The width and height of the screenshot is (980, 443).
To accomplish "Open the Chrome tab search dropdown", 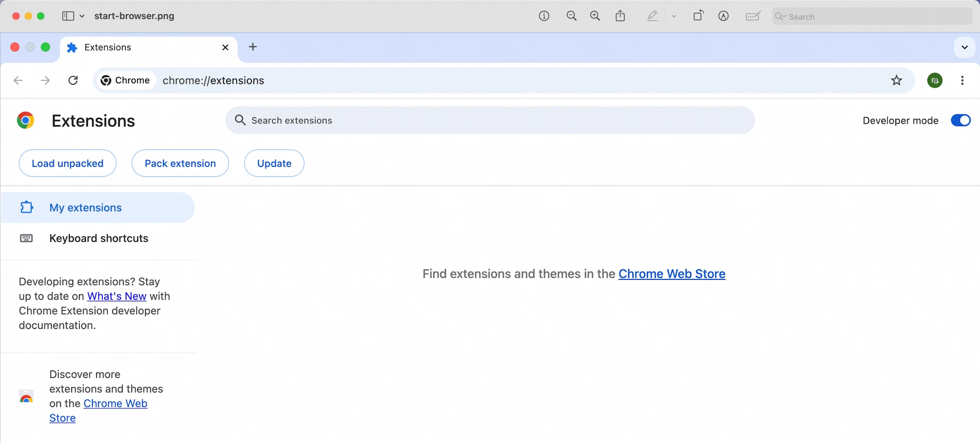I will tap(964, 47).
